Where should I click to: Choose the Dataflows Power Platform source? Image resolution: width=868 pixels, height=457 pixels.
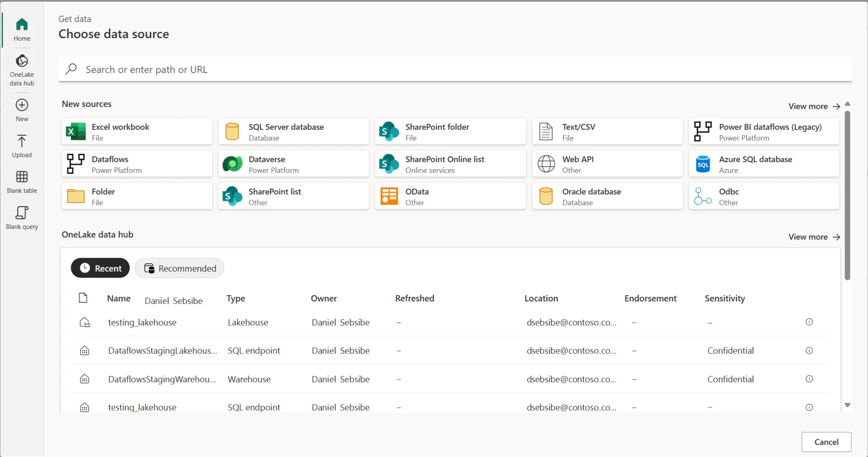(x=137, y=164)
